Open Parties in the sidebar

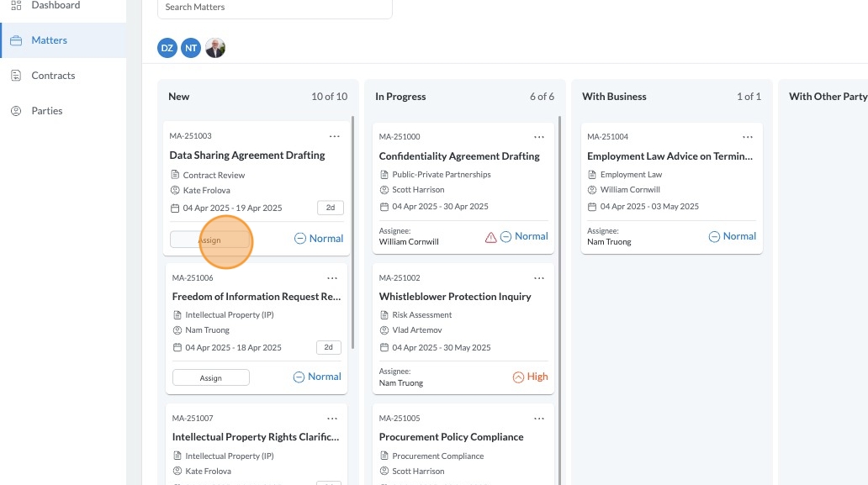click(47, 111)
